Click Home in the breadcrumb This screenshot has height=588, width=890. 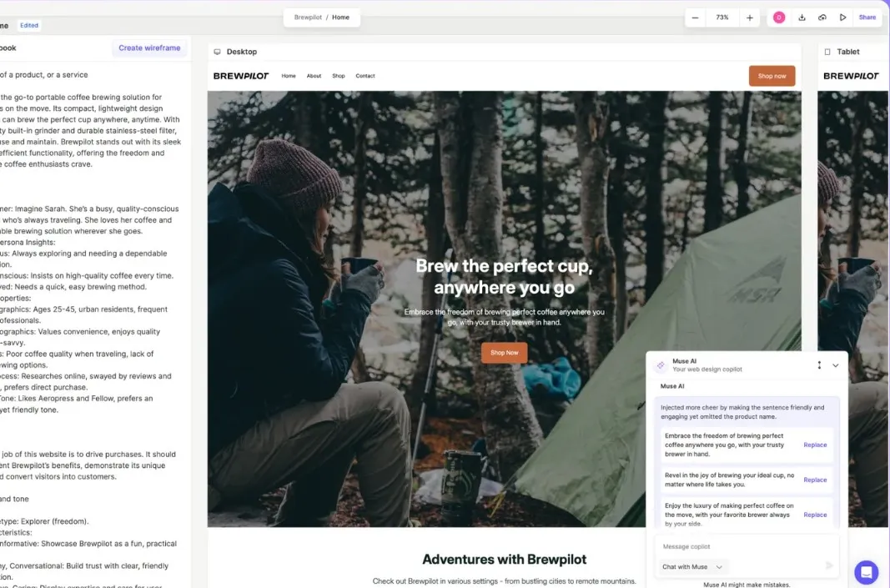340,18
